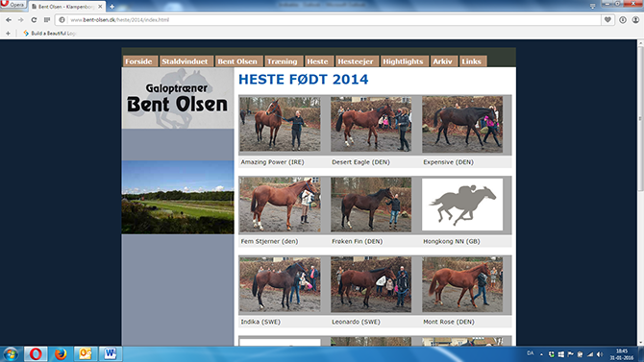The image size is (644, 362).
Task: Open the Træning navigation tab
Action: 283,61
